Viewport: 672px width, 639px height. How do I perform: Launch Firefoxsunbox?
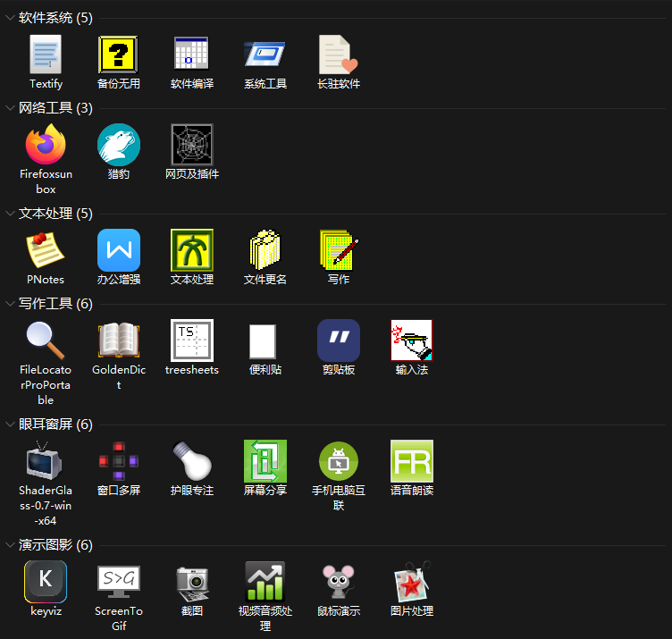click(46, 145)
